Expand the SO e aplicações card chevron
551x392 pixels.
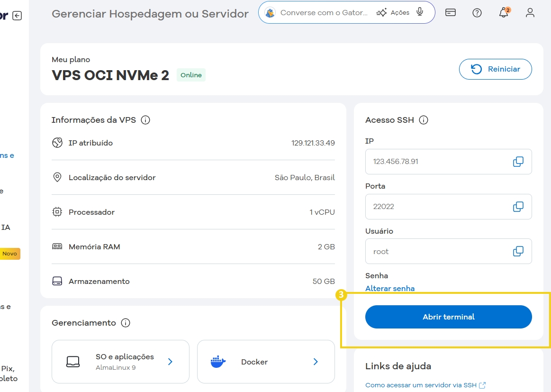(170, 361)
